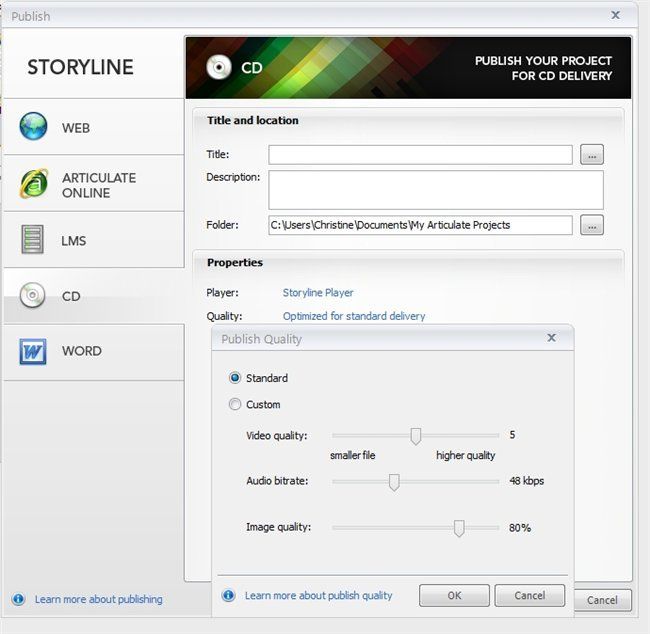The height and width of the screenshot is (634, 650).
Task: Click the Word document icon
Action: (x=33, y=352)
